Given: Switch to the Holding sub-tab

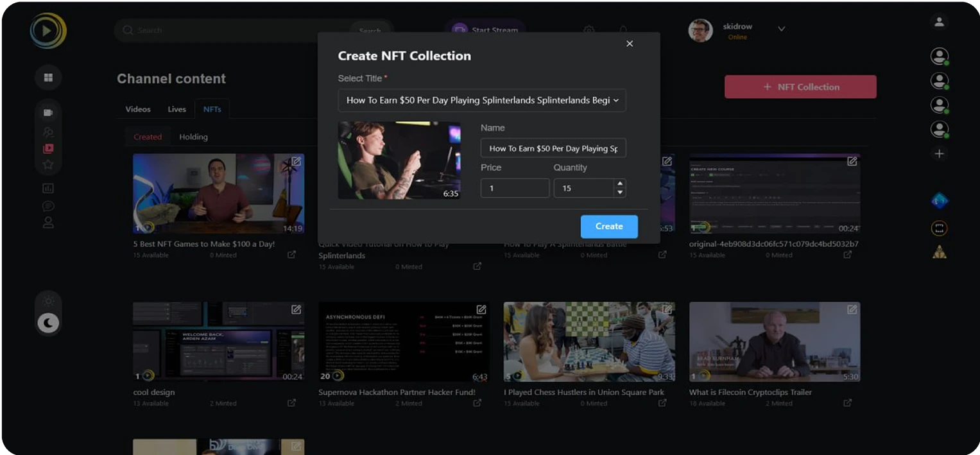Looking at the screenshot, I should pos(193,137).
